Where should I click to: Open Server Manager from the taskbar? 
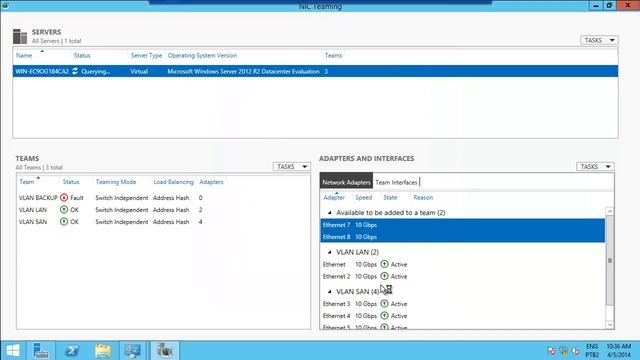coord(41,351)
